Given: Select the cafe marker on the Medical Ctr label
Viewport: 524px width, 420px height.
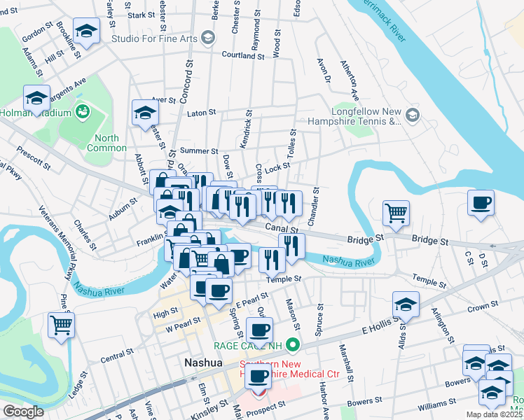Looking at the screenshot, I should (258, 377).
